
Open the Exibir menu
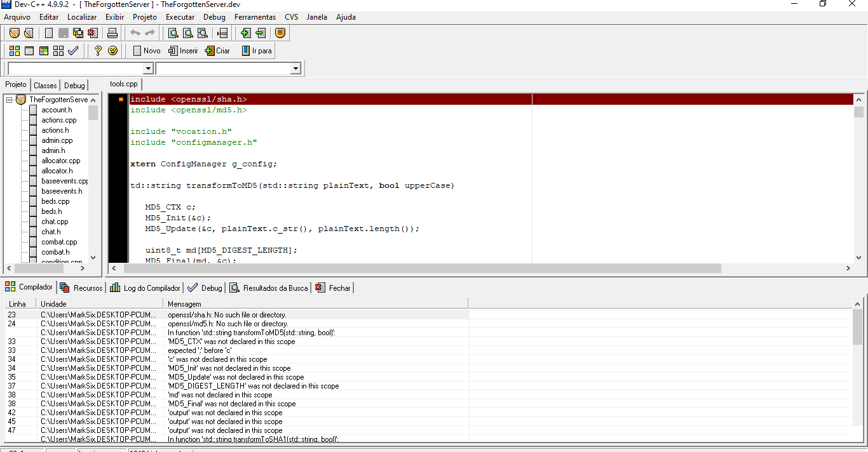tap(115, 17)
